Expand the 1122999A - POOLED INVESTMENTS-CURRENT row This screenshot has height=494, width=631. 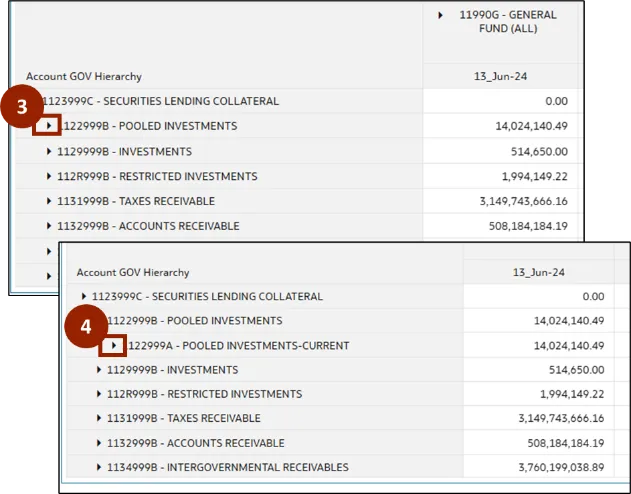tap(114, 345)
